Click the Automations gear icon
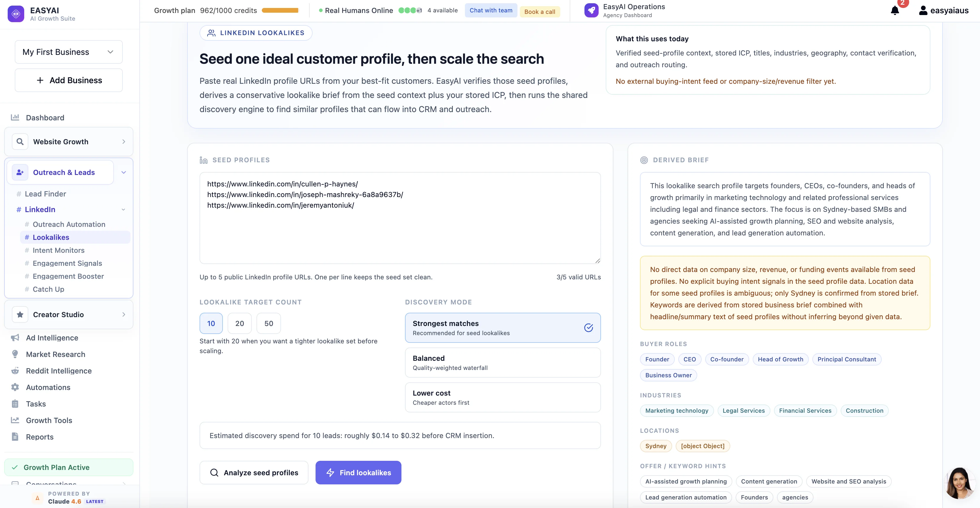 15,387
